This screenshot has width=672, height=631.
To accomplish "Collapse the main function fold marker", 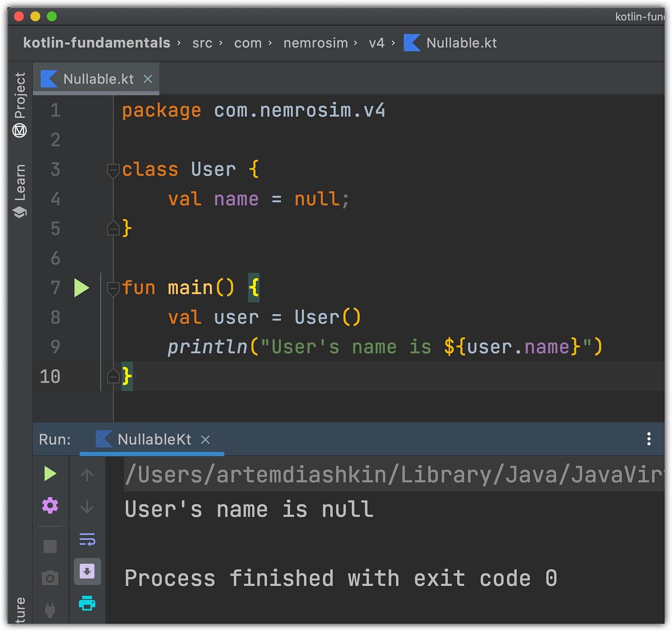I will pos(113,287).
